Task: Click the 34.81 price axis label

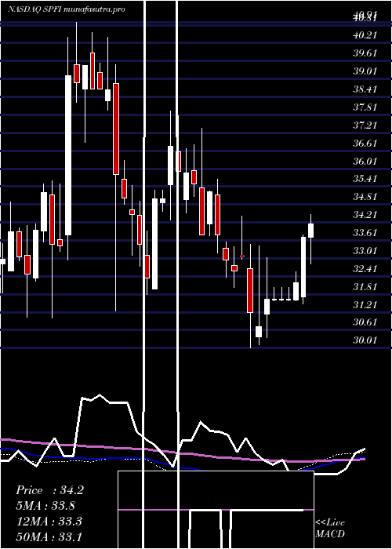Action: (x=365, y=197)
